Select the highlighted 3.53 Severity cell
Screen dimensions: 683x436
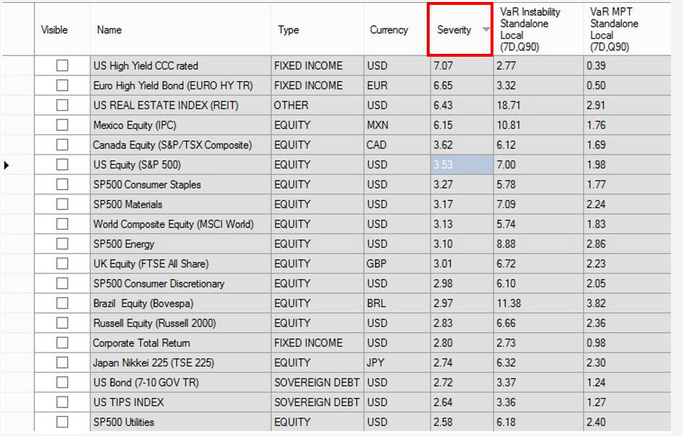pos(461,165)
